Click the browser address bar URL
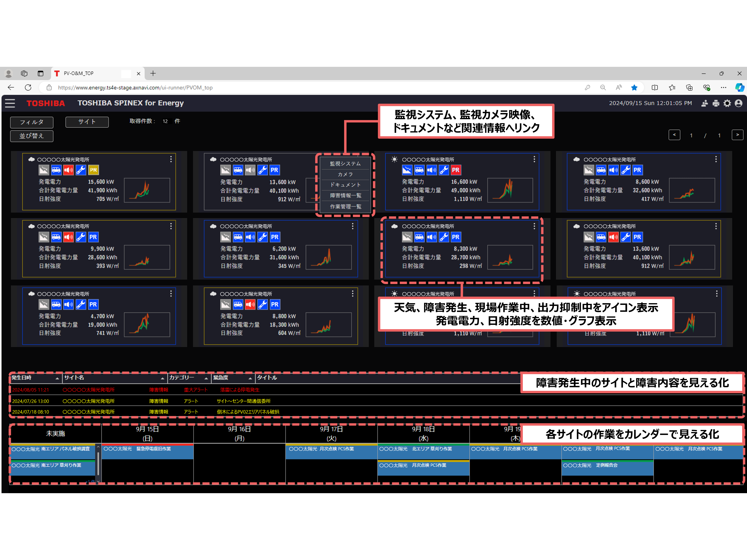 coord(135,88)
